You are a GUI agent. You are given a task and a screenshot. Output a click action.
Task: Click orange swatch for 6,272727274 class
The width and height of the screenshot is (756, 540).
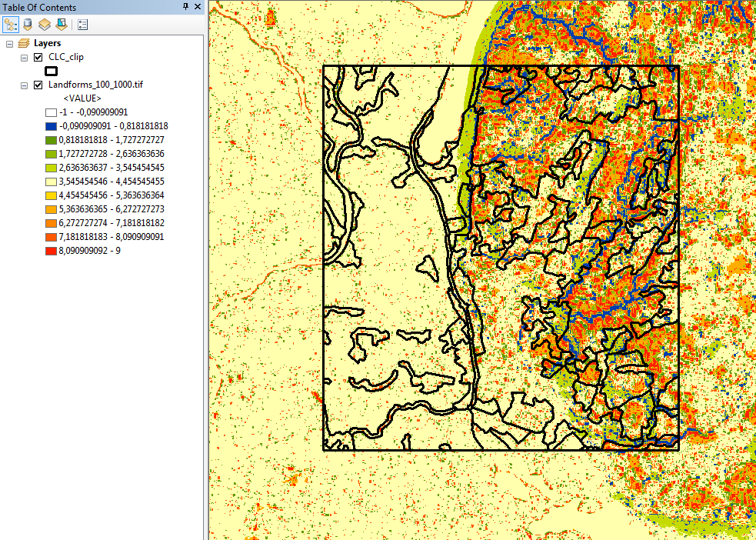point(51,223)
